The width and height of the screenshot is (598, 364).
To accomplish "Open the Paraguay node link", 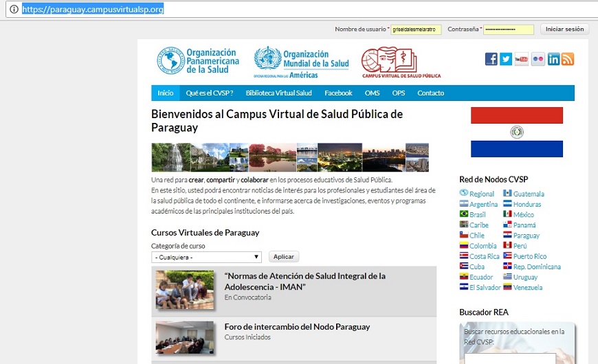I will (x=527, y=236).
